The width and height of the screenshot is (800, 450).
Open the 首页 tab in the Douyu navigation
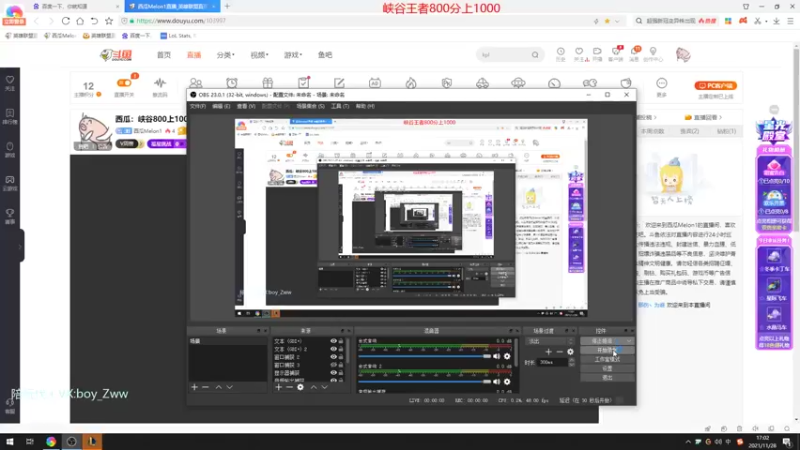pos(164,55)
